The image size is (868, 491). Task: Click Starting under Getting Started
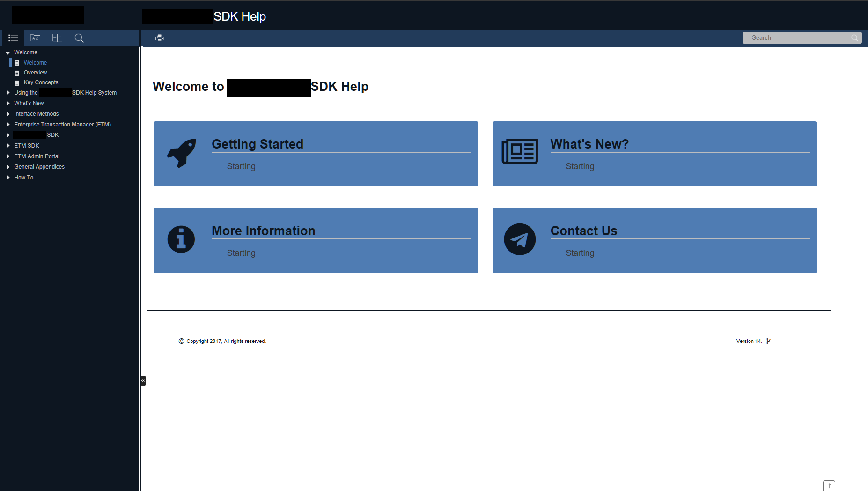(241, 166)
